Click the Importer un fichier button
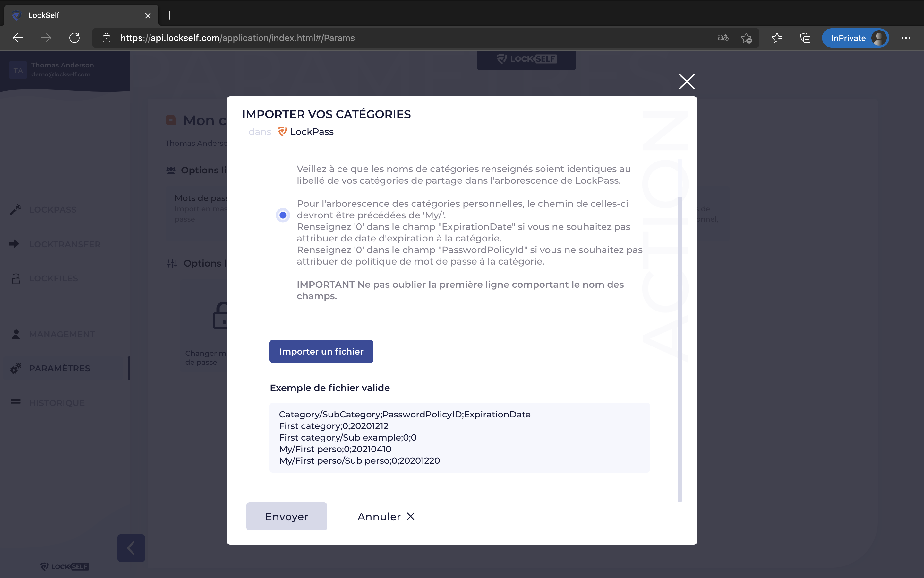924x578 pixels. pos(321,351)
